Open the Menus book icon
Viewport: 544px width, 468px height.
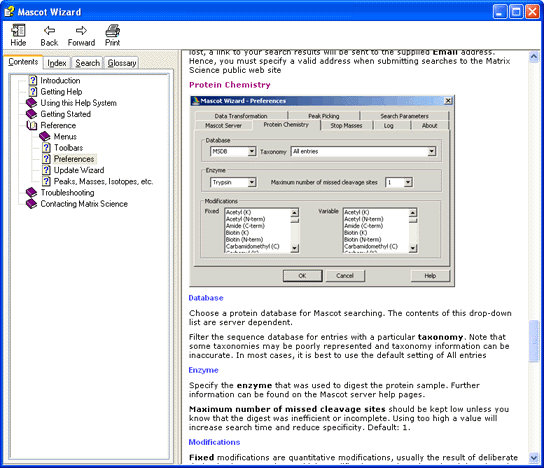(x=45, y=136)
